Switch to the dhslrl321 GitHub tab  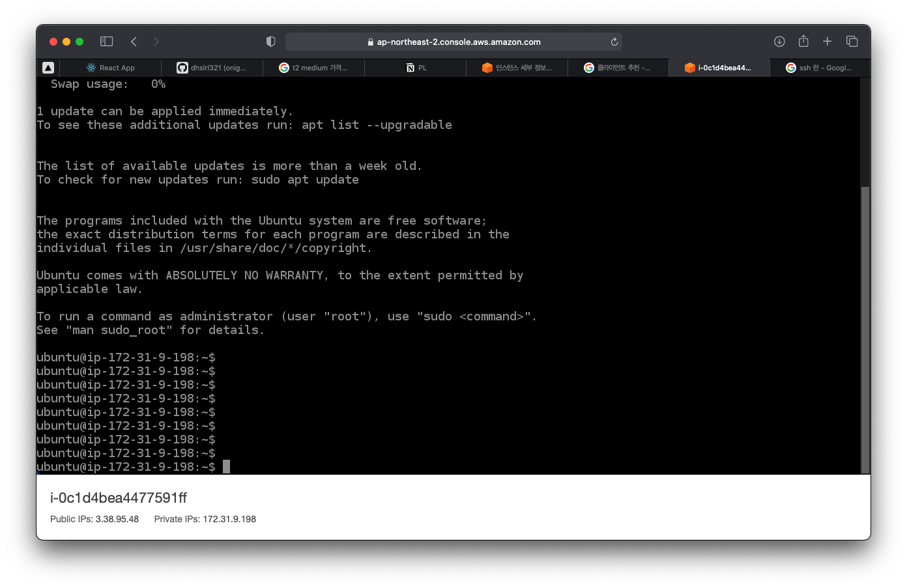pos(212,68)
